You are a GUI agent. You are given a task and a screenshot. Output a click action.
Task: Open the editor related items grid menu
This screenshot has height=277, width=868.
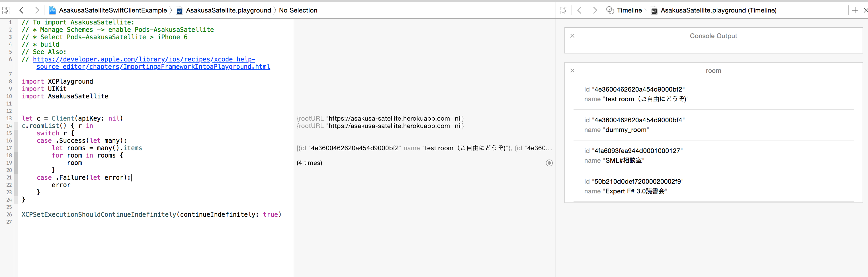pos(6,11)
